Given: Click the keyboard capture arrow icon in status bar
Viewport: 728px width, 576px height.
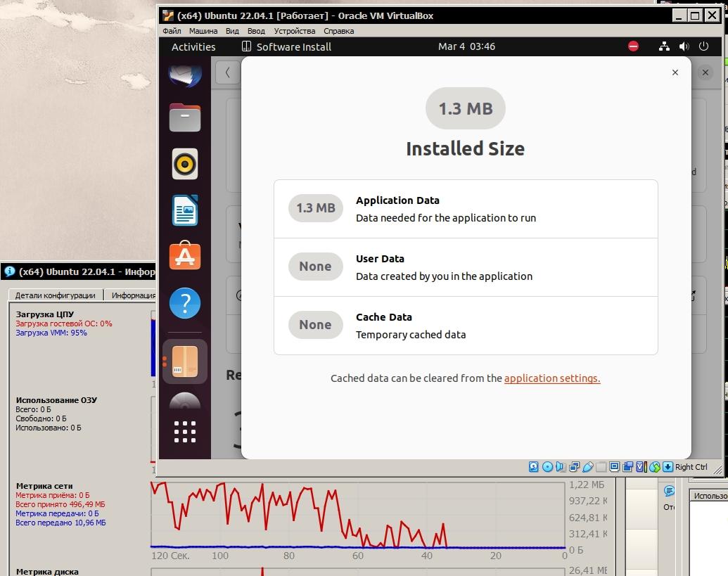Looking at the screenshot, I should pyautogui.click(x=668, y=467).
